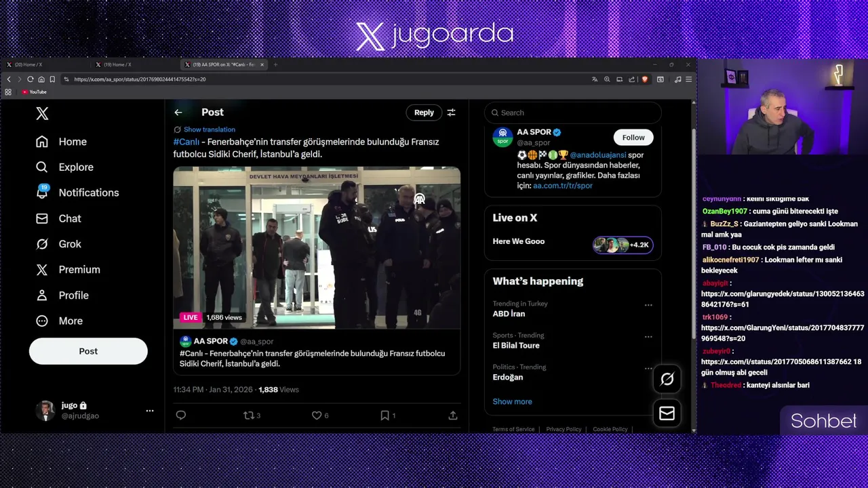Open the ABD İran trending topic

509,314
